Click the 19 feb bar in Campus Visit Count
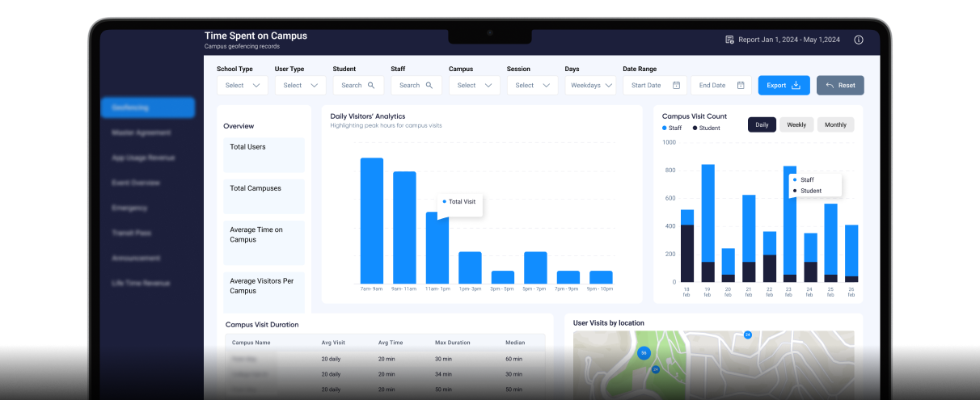 (x=708, y=223)
